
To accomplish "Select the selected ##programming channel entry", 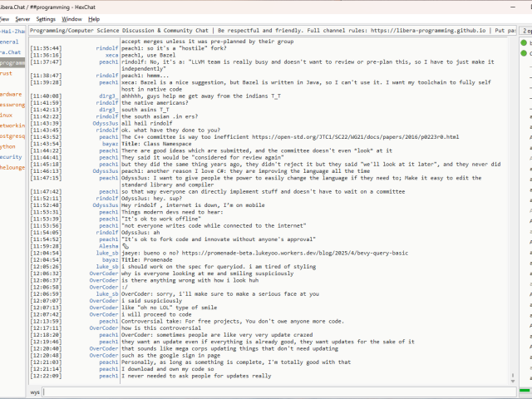I will tap(12, 62).
